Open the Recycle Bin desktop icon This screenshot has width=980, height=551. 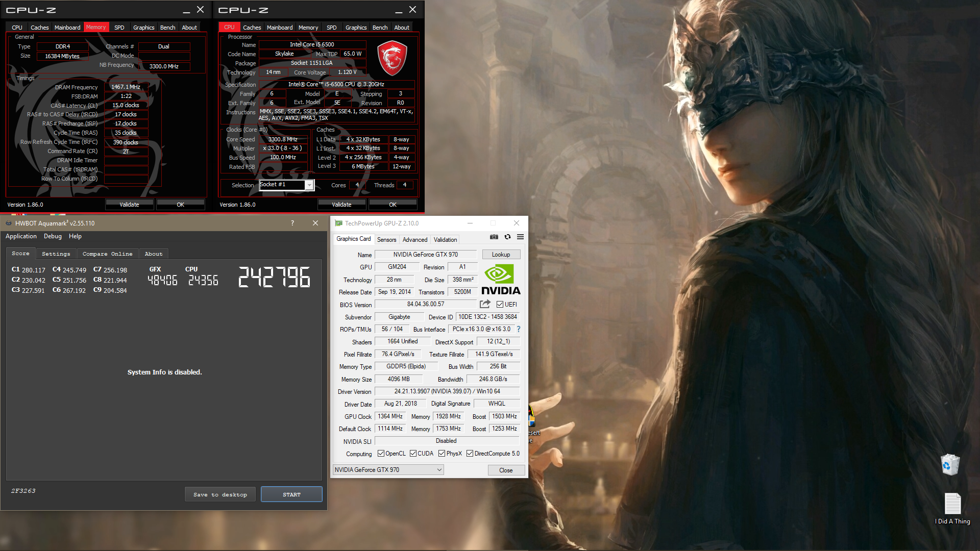click(x=950, y=464)
